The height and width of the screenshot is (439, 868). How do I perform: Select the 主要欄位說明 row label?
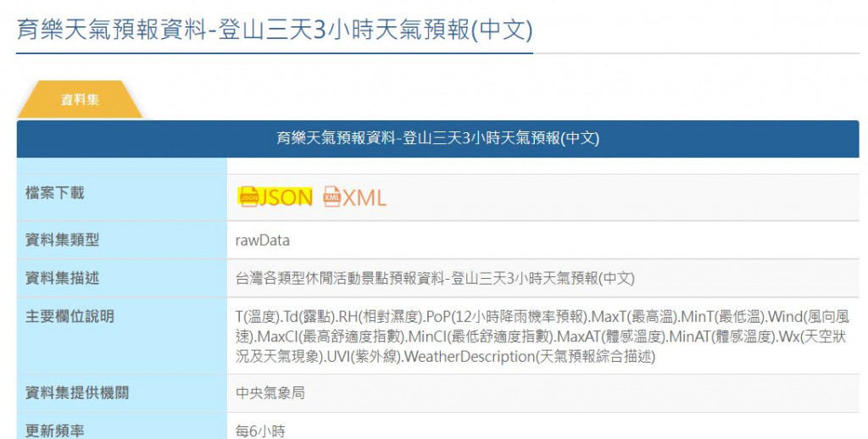(70, 316)
